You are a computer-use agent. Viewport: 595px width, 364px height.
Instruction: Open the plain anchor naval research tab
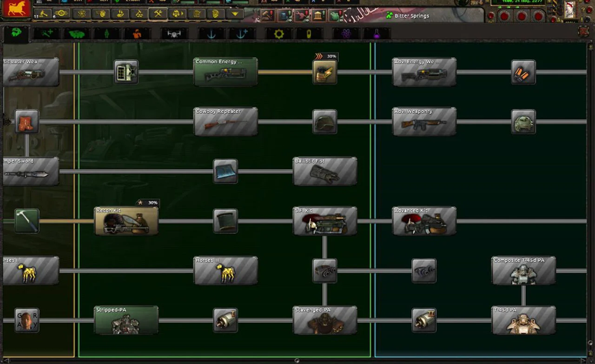[x=212, y=33]
